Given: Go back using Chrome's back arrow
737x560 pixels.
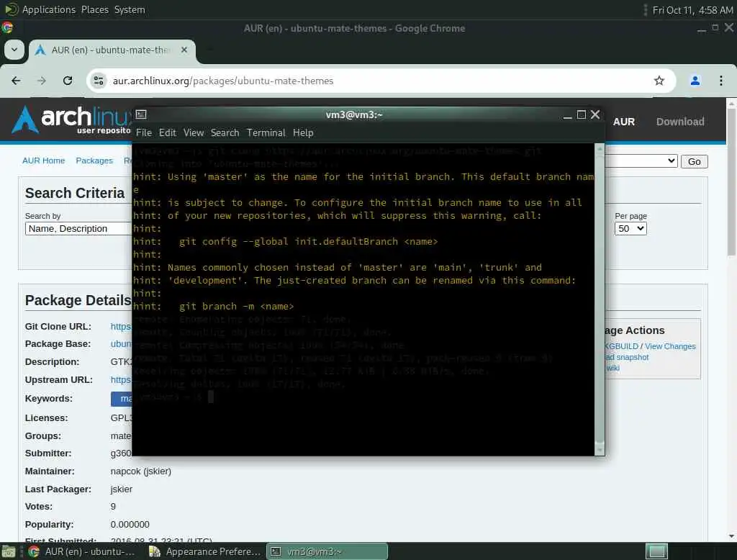Looking at the screenshot, I should 16,81.
